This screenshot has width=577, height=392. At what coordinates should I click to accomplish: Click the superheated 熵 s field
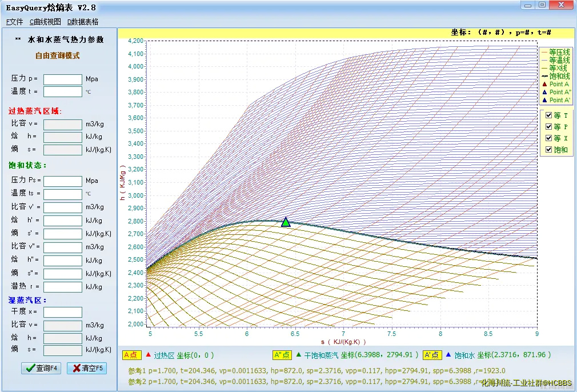[x=63, y=150]
